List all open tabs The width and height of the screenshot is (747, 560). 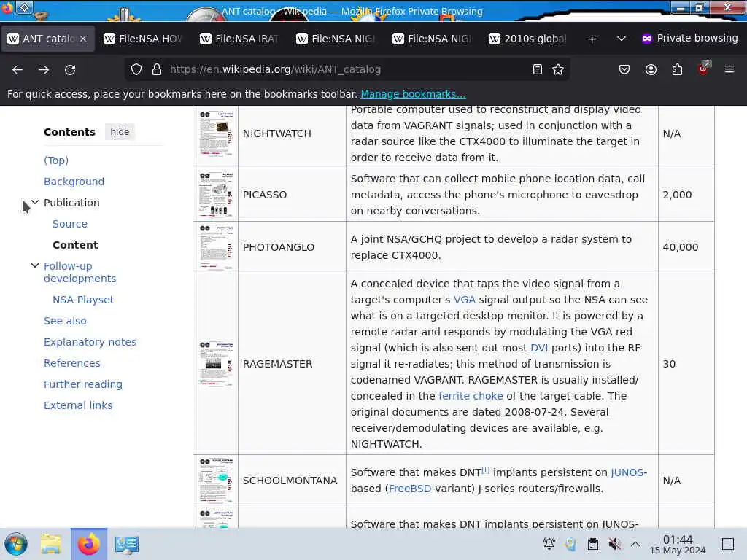(622, 39)
